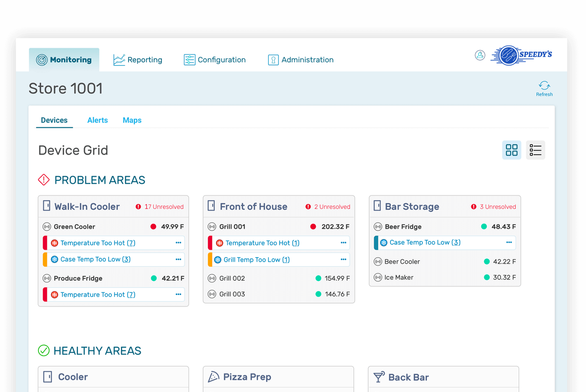Refresh the store data
The image size is (586, 392).
click(x=544, y=89)
